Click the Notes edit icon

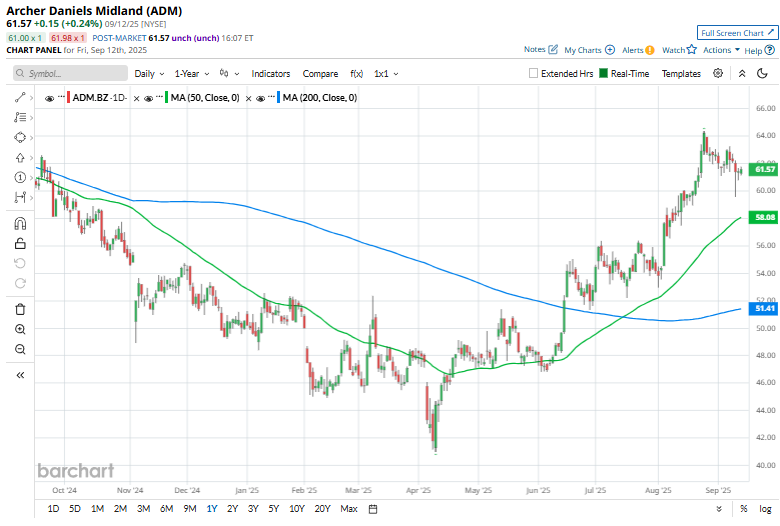[x=553, y=49]
